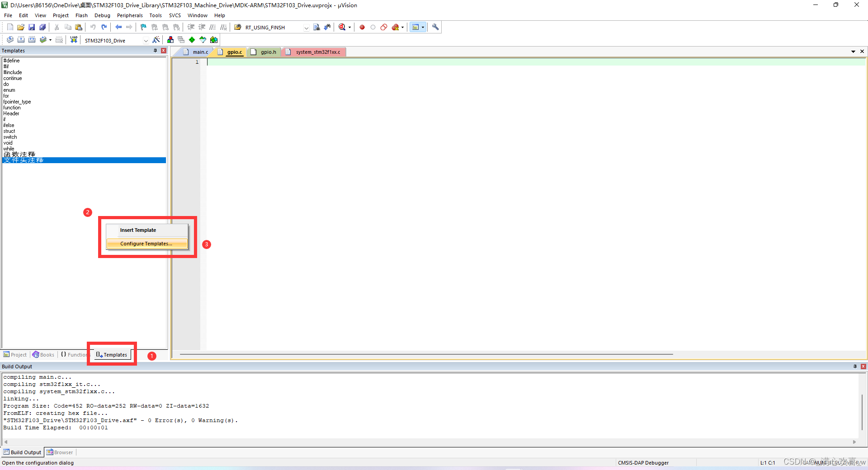Click the Enable/Disable breakpoint circle icon
Viewport: 868px width, 470px height.
coord(373,27)
